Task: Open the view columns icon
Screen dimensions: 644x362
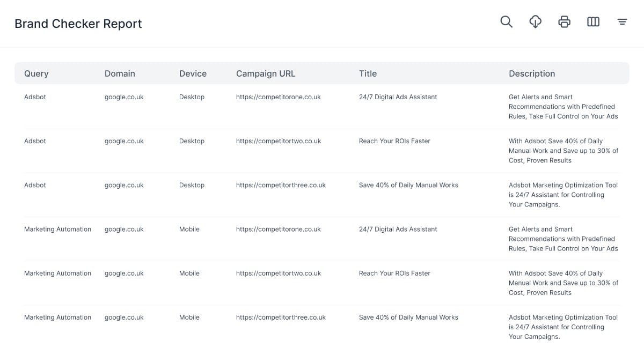Action: point(593,22)
